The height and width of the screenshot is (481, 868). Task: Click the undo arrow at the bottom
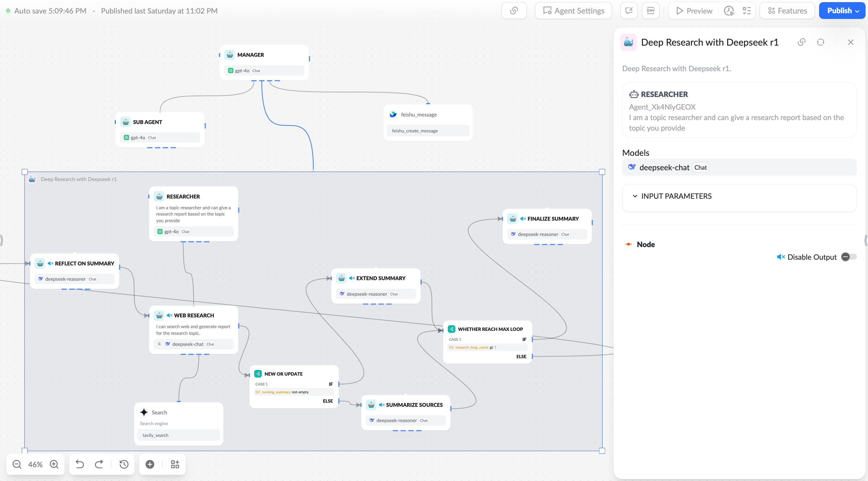pos(80,464)
